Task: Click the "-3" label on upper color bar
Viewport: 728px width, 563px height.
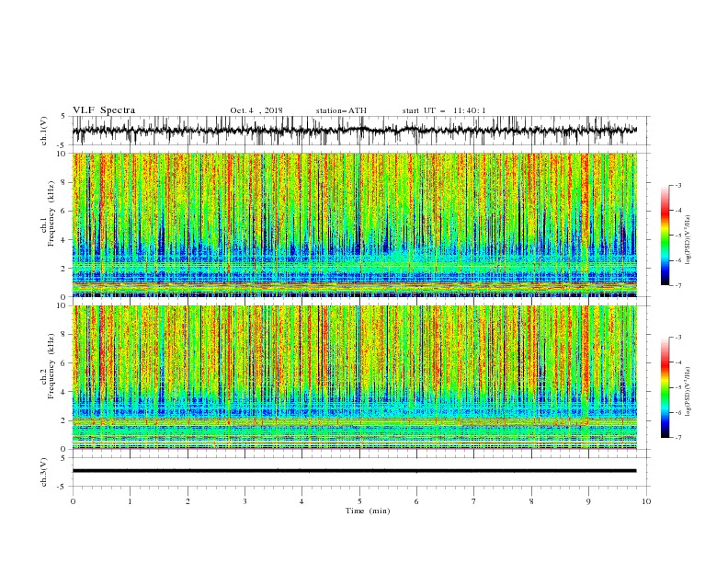Action: [x=678, y=185]
